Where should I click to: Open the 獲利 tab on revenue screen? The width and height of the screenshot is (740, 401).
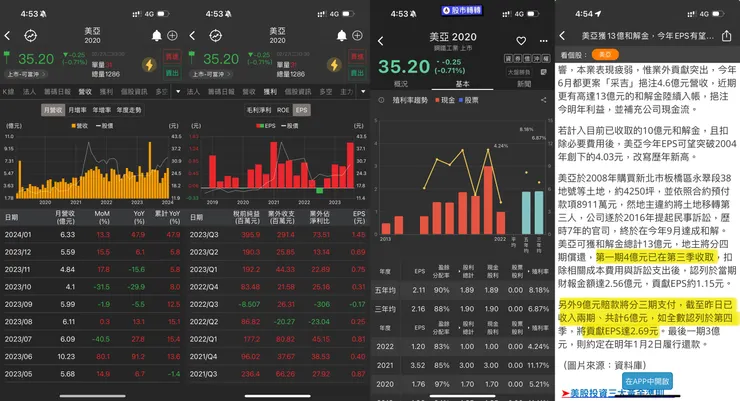(106, 92)
